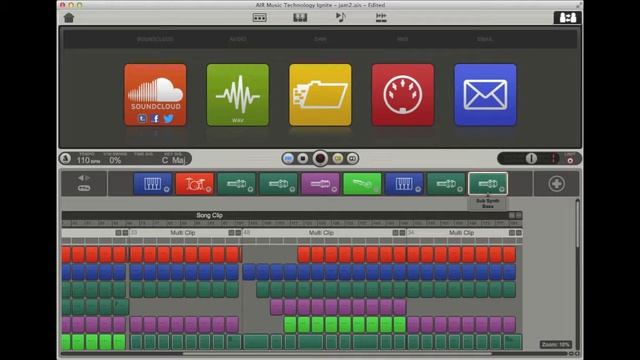Select the highlighted Sub Synth Bass instrument
Image resolution: width=640 pixels, height=360 pixels.
(x=488, y=184)
